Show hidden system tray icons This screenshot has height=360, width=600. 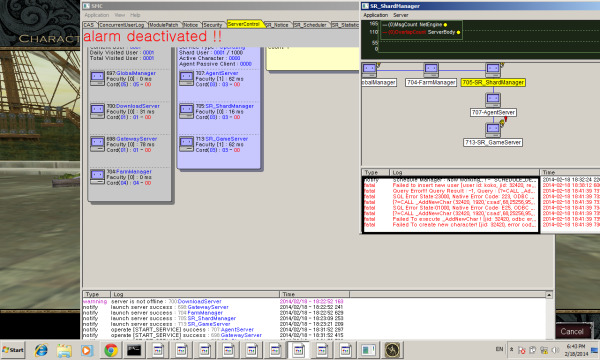click(x=512, y=349)
